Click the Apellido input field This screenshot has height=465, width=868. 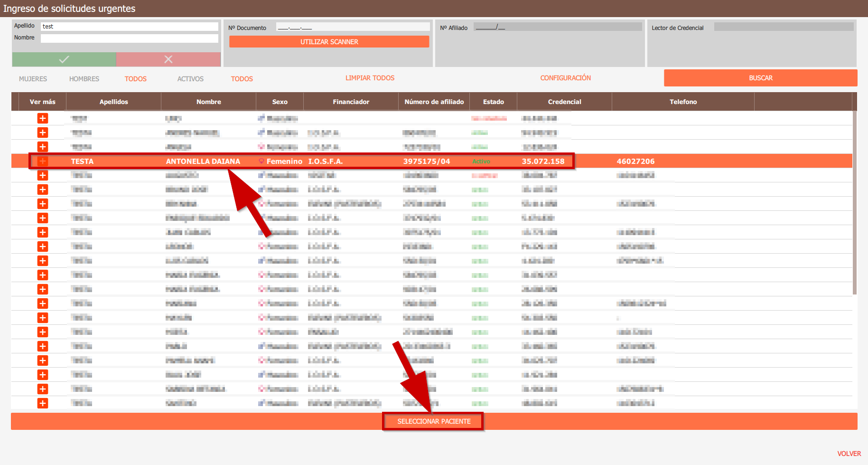(x=129, y=27)
